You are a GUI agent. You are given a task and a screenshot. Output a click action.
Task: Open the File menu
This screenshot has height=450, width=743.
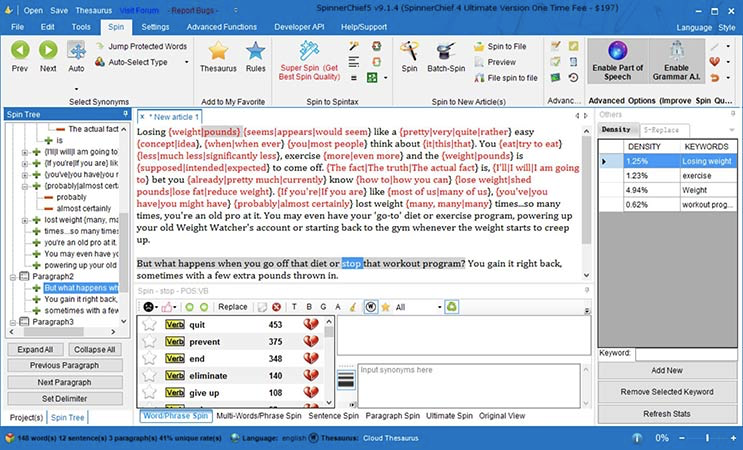18,27
